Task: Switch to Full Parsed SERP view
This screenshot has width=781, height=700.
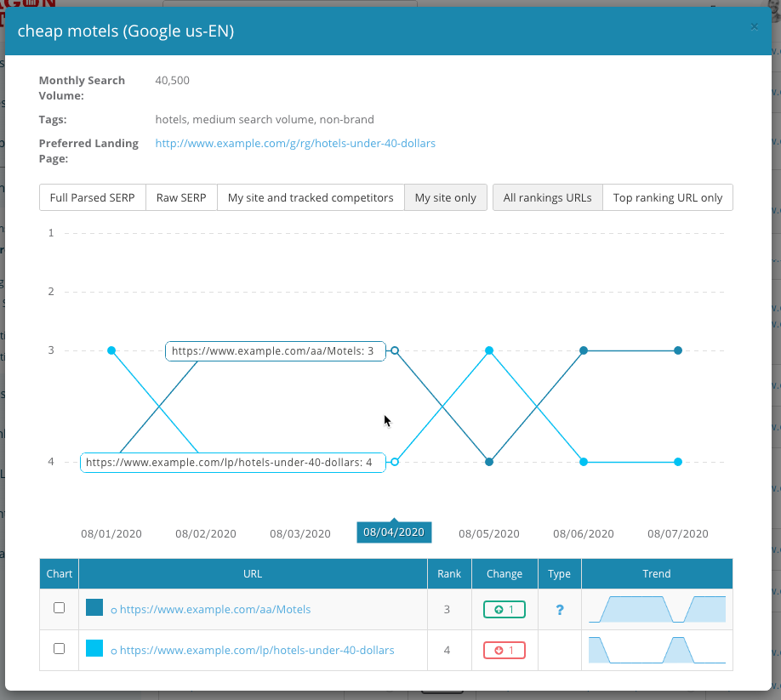Action: point(93,197)
